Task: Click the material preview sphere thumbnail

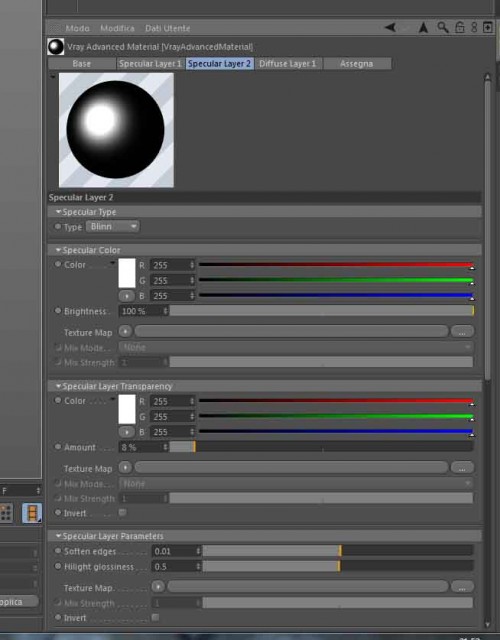Action: (x=116, y=130)
